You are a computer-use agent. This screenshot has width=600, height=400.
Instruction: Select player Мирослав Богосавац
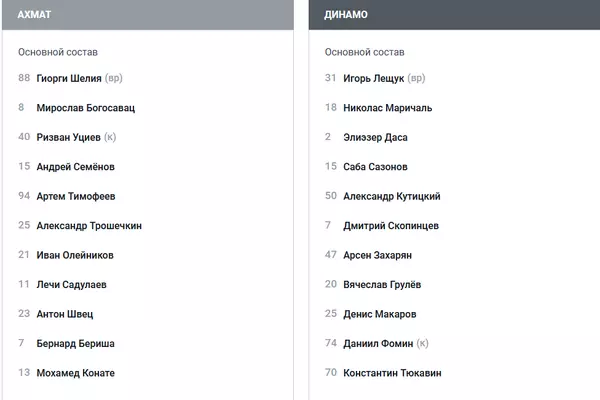point(85,107)
